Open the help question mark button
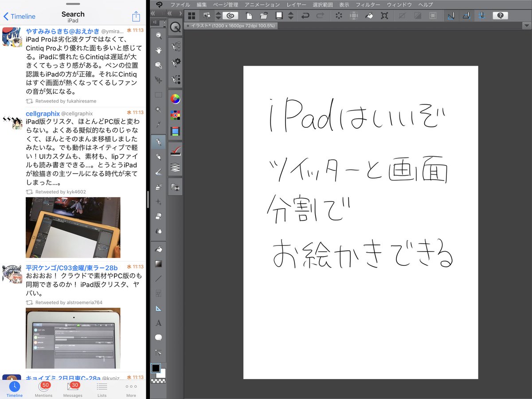The height and width of the screenshot is (399, 532). coord(500,16)
